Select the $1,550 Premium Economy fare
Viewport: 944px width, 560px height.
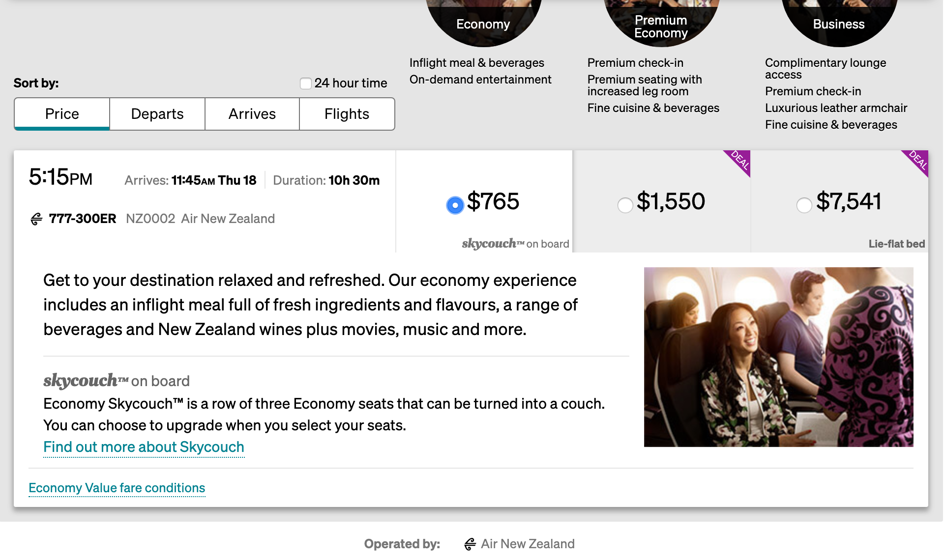(625, 205)
